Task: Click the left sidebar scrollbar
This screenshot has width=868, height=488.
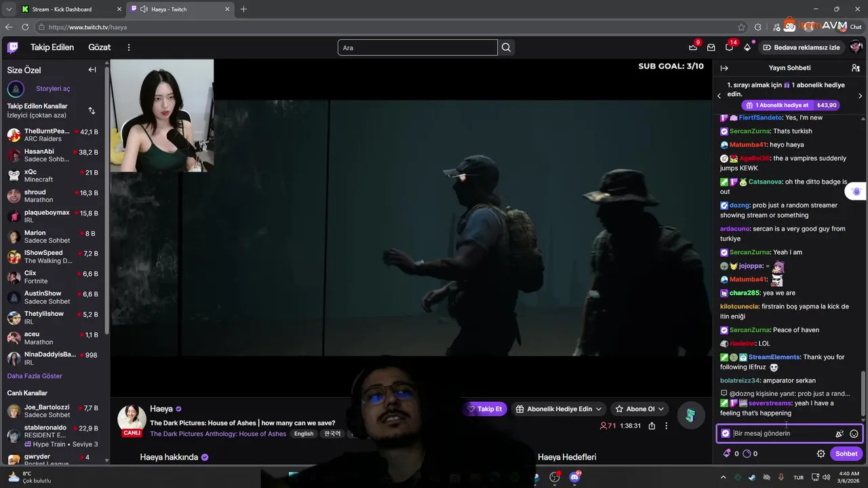Action: (106, 200)
